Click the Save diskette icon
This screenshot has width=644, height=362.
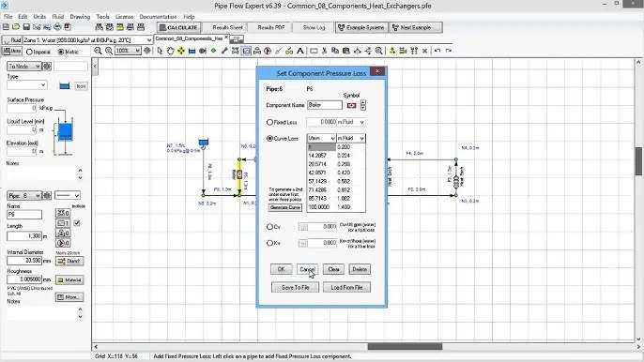pos(26,27)
